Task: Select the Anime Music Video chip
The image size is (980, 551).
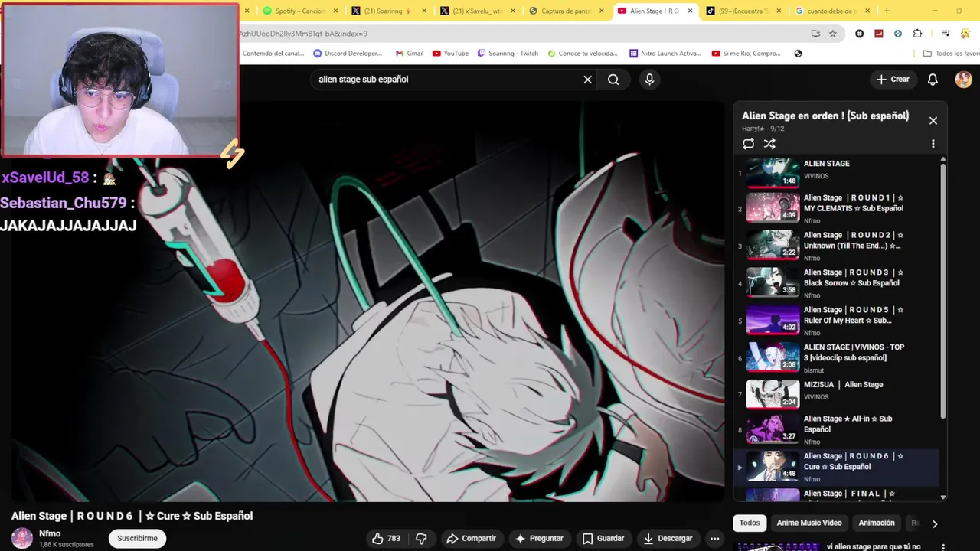Action: (x=809, y=523)
